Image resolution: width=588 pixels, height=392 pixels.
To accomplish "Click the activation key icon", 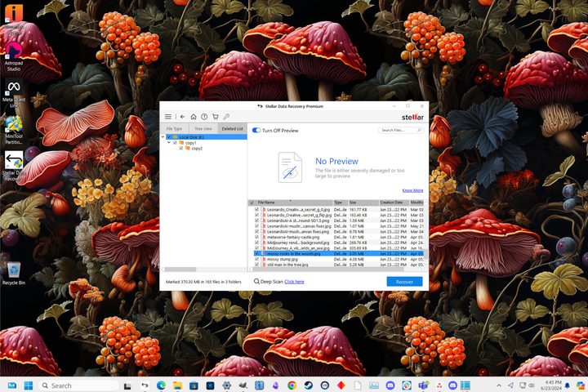I will coord(226,117).
